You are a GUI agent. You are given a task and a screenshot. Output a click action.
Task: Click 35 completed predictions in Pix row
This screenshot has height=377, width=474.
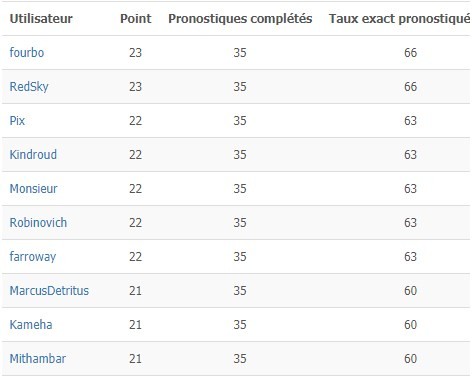point(240,121)
